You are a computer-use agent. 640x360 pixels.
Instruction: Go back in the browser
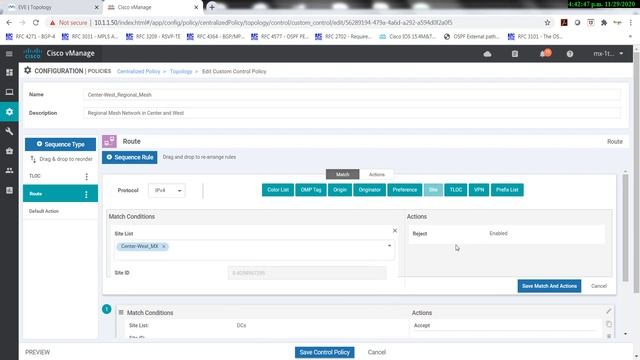pos(9,22)
